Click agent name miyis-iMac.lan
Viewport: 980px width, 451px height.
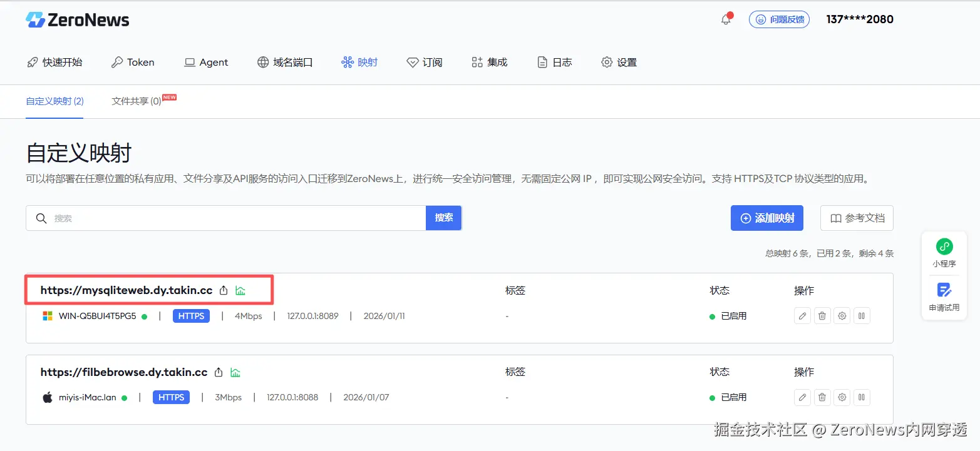coord(88,397)
